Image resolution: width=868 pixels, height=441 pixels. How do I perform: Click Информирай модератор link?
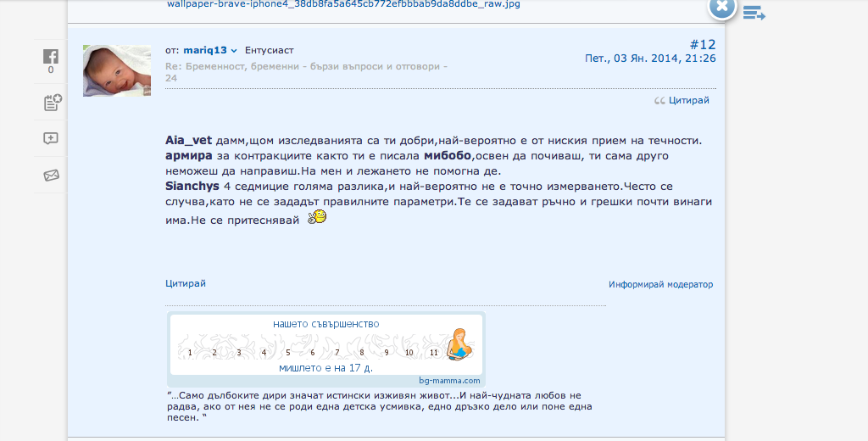[x=660, y=284]
